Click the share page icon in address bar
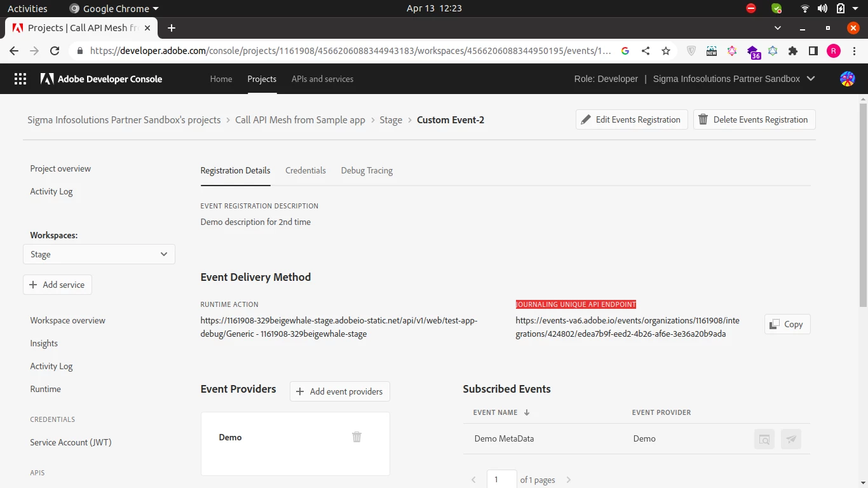 646,51
